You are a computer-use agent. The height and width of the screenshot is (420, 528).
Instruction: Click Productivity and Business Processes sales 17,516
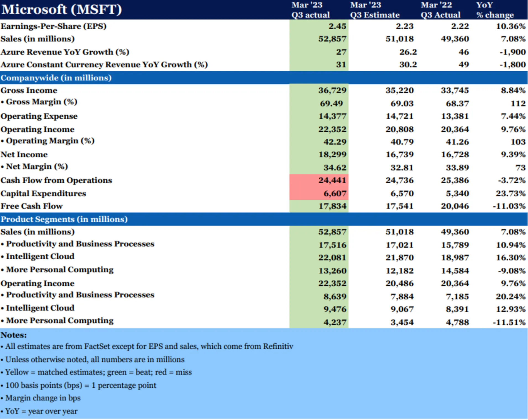click(332, 245)
